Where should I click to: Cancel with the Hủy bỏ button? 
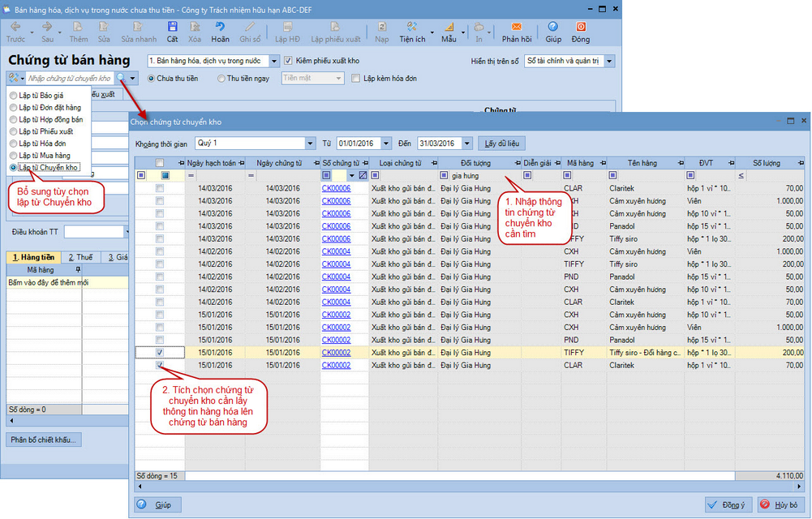[781, 504]
